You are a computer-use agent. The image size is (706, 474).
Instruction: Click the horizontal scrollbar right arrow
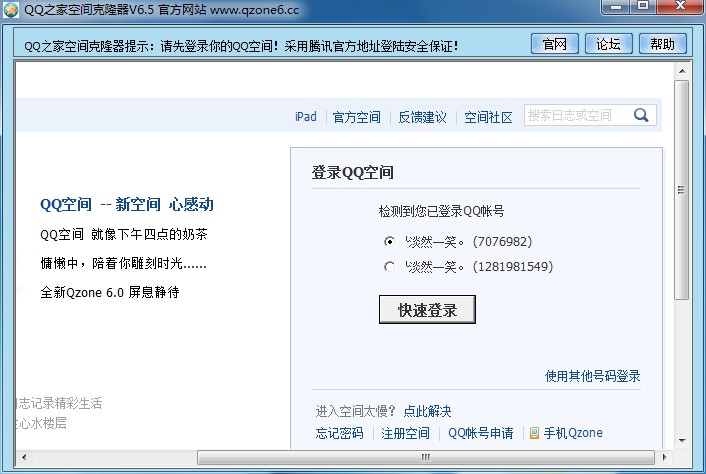pyautogui.click(x=664, y=457)
